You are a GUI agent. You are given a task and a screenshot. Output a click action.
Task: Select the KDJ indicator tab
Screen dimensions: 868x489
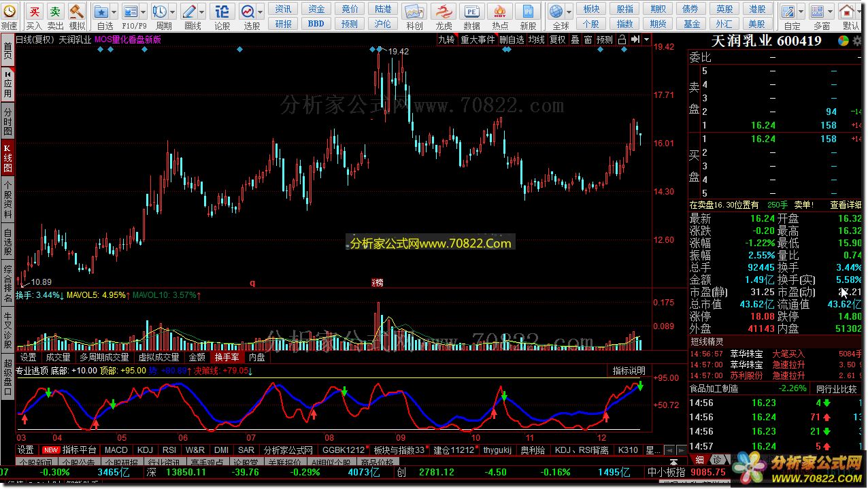[x=145, y=450]
